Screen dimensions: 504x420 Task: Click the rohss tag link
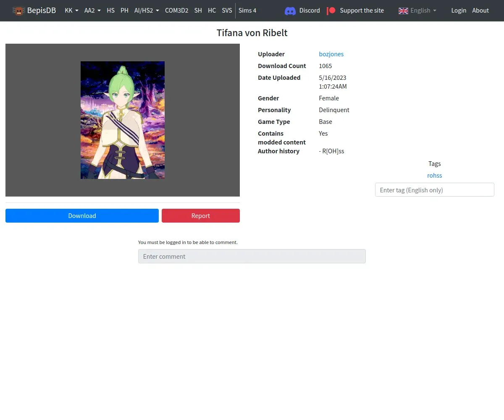[x=435, y=176]
